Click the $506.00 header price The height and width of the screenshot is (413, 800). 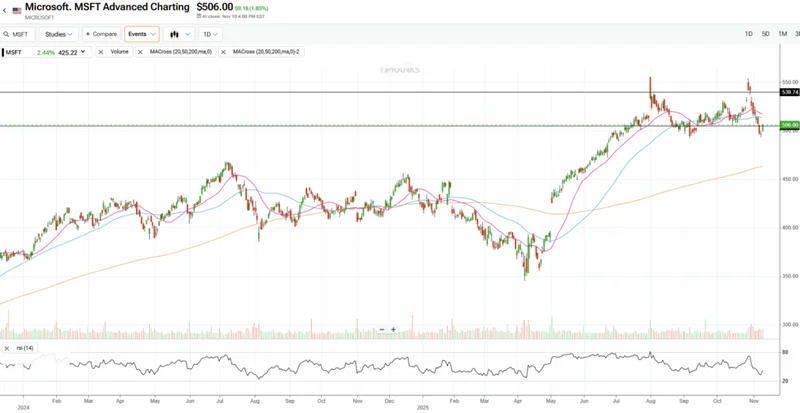(x=215, y=7)
